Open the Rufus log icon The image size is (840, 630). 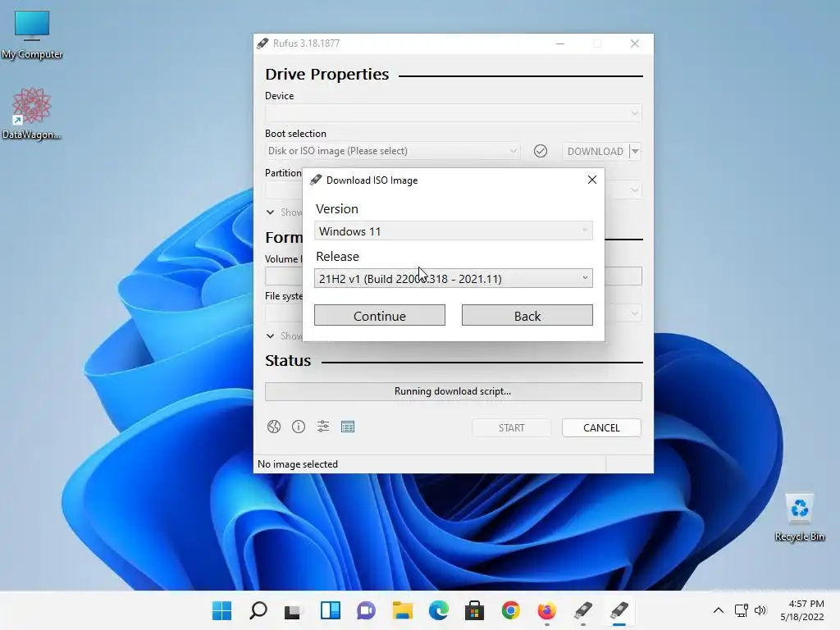point(348,427)
